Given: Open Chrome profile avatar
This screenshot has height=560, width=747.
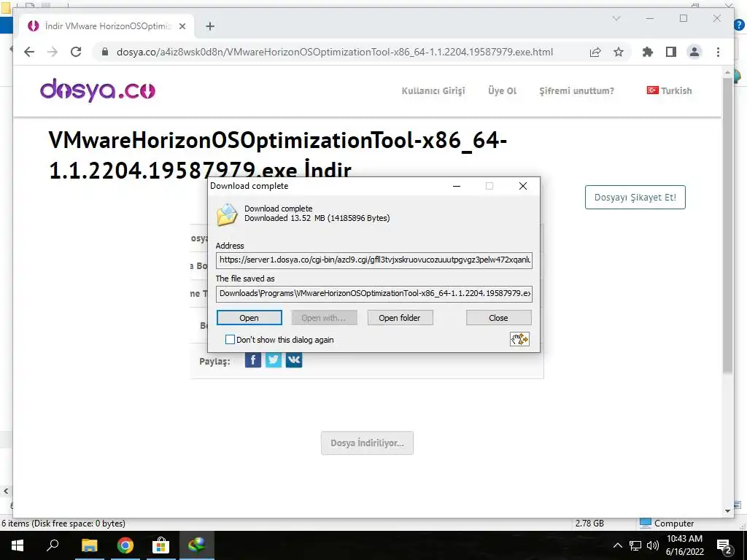Looking at the screenshot, I should pos(694,52).
